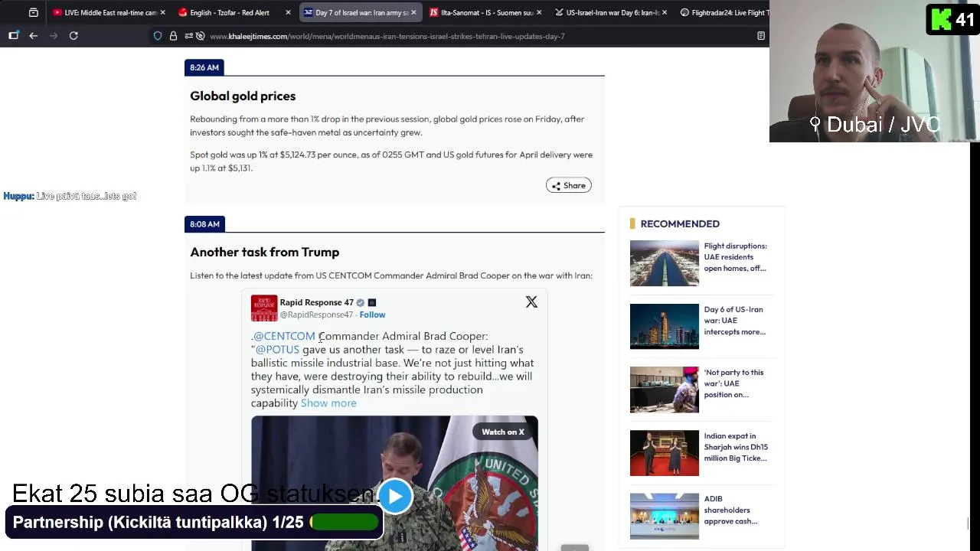Screen dimensions: 980x551
Task: Open Indian expat in Sharjah wins Dh15 million article
Action: click(x=736, y=447)
